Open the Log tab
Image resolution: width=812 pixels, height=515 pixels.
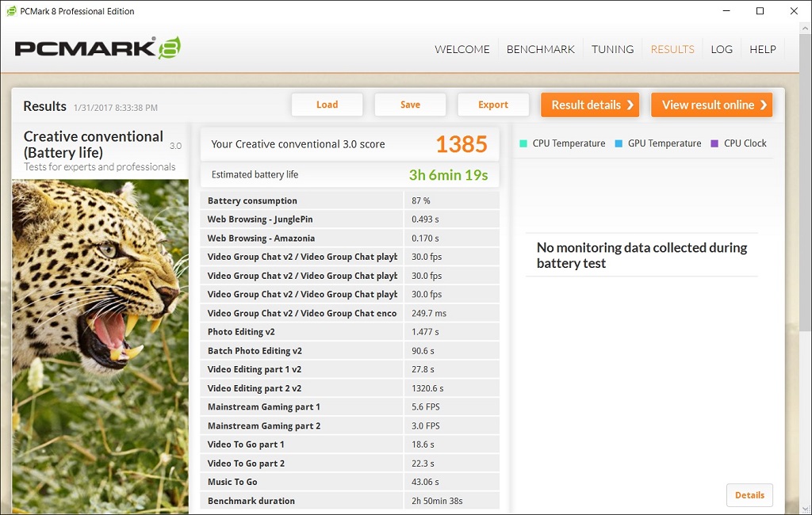[722, 49]
